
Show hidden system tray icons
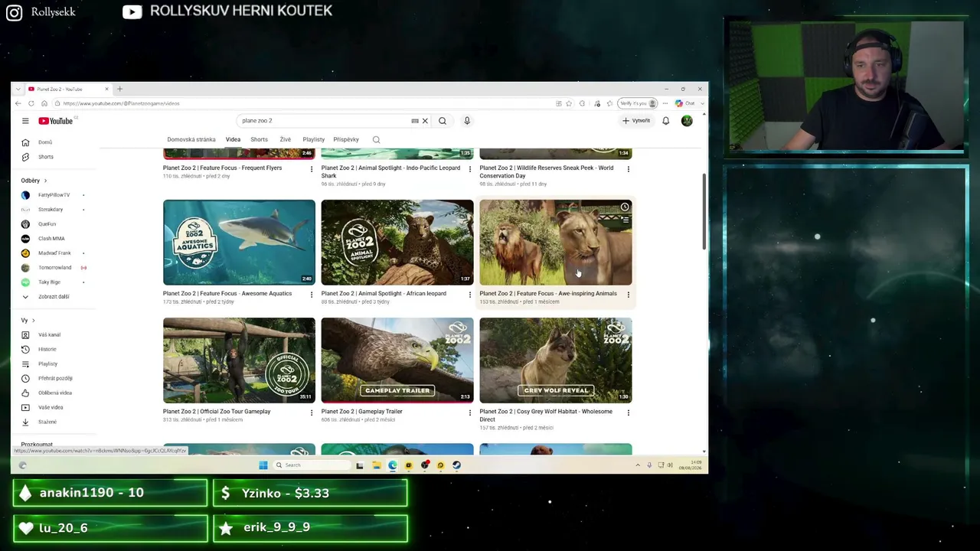pyautogui.click(x=637, y=465)
